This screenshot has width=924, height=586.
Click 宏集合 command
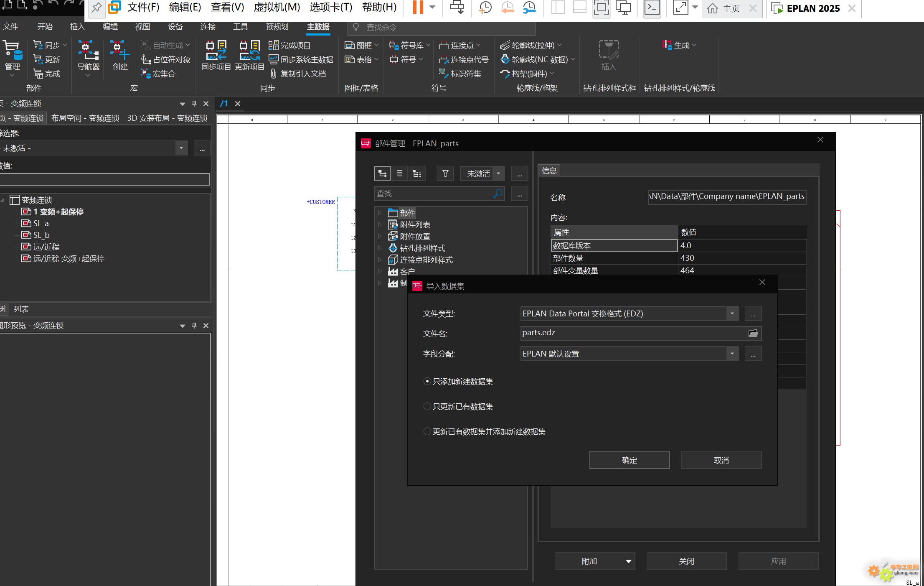(x=158, y=74)
